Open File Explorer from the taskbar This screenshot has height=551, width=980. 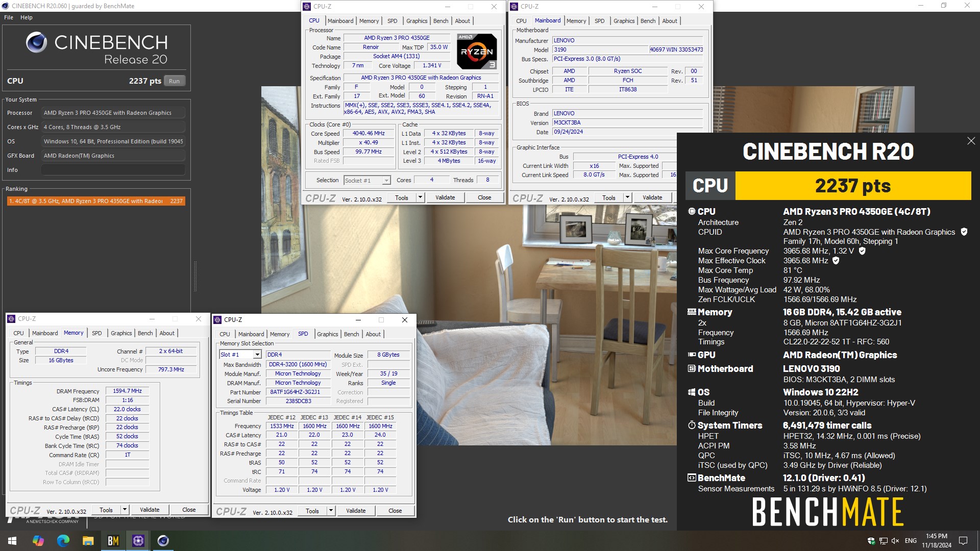click(88, 541)
